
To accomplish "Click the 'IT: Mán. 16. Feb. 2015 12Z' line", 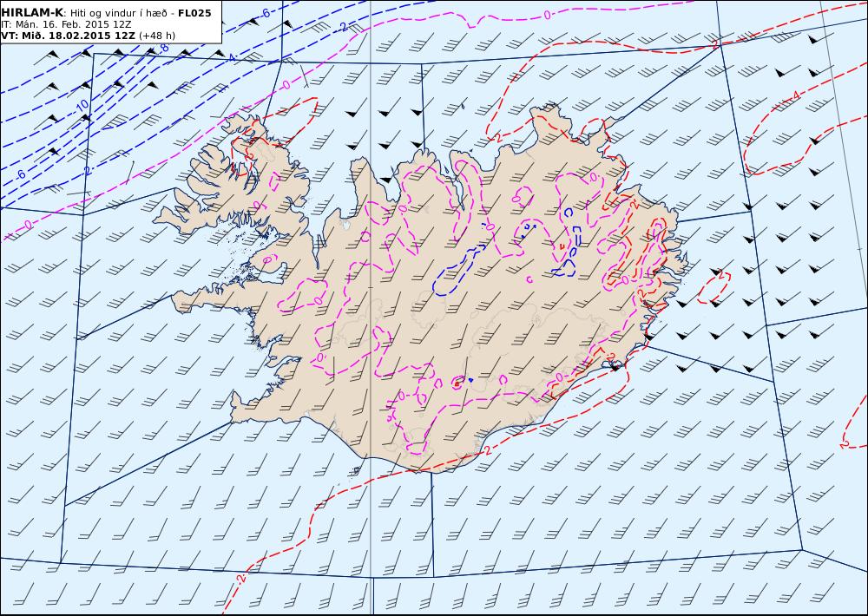I will coord(66,24).
